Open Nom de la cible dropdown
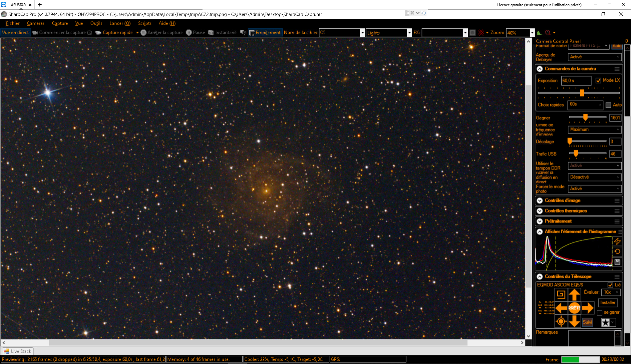 (362, 33)
